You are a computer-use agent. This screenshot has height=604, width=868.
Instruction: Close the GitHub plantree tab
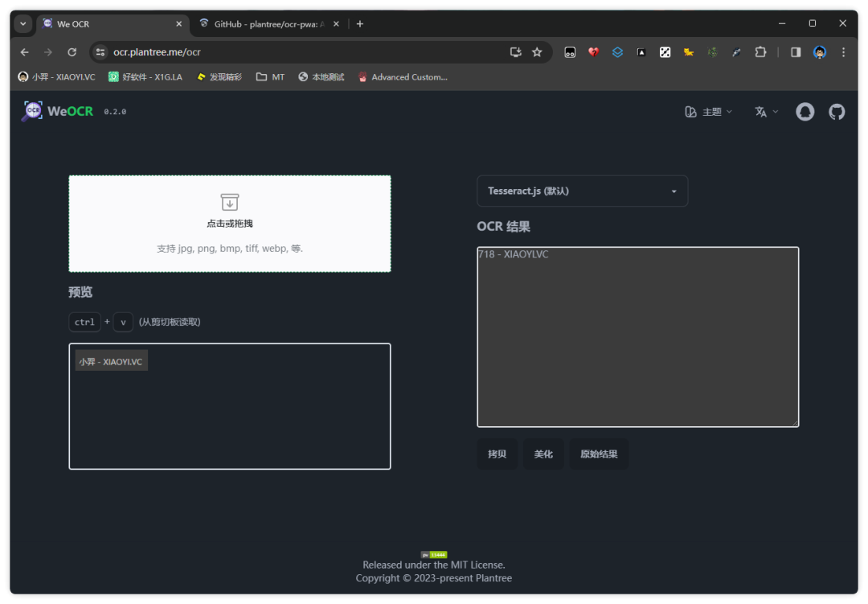[x=336, y=24]
